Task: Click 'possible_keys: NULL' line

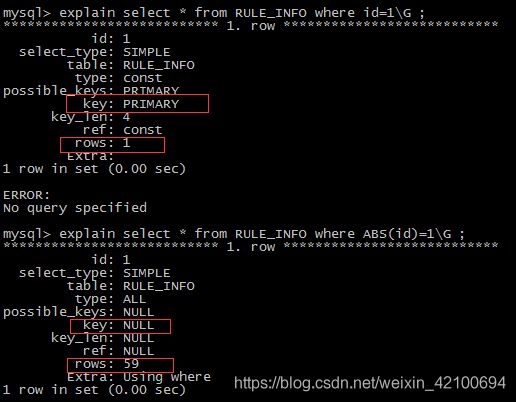Action: (78, 312)
